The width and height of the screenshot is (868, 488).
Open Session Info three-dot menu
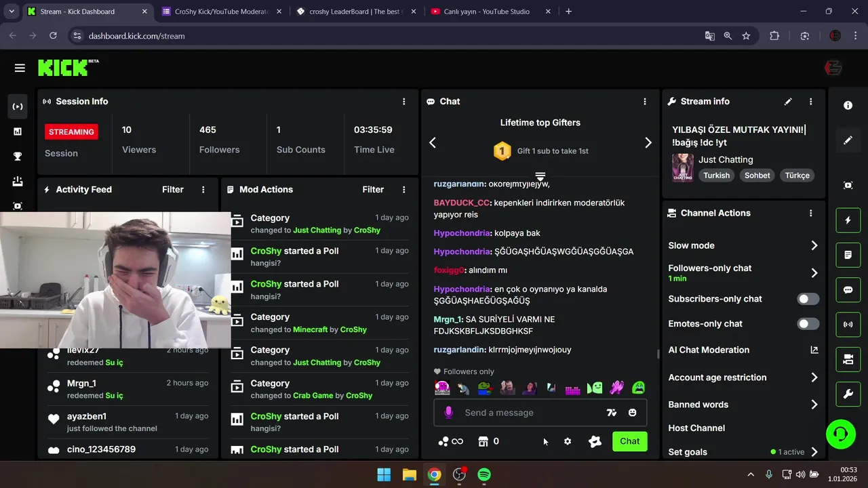(x=404, y=102)
